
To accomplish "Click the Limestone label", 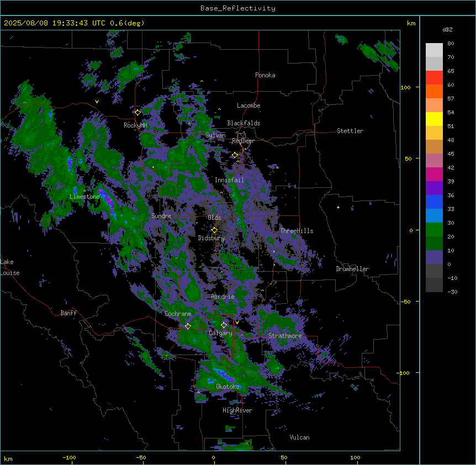I will click(84, 197).
